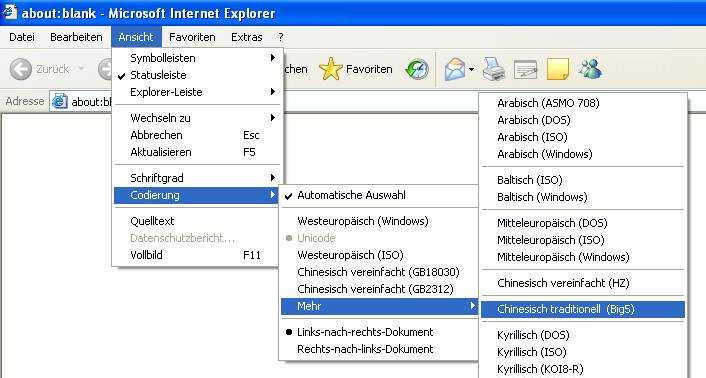This screenshot has height=378, width=706.
Task: Select Quelltext menu entry
Action: click(196, 221)
